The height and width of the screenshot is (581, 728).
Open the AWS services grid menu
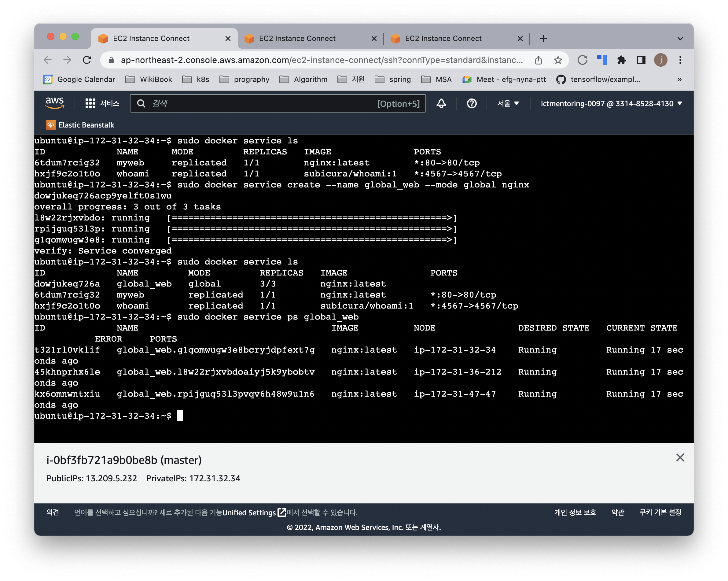pyautogui.click(x=90, y=103)
